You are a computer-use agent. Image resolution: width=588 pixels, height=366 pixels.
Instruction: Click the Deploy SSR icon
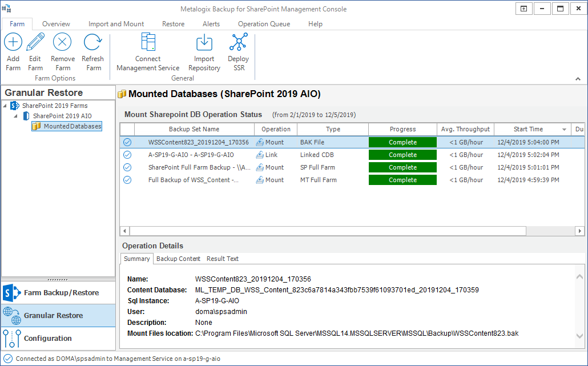[239, 42]
